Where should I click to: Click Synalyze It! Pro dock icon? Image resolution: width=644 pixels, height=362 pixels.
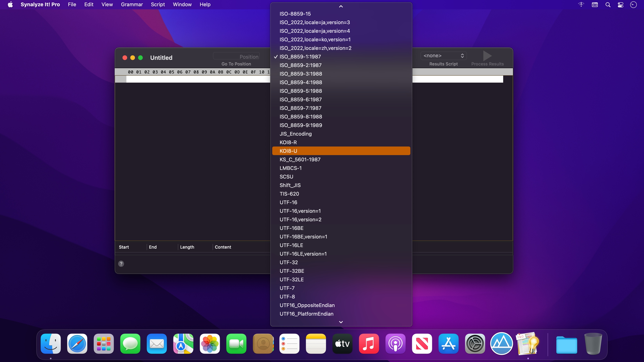point(528,344)
